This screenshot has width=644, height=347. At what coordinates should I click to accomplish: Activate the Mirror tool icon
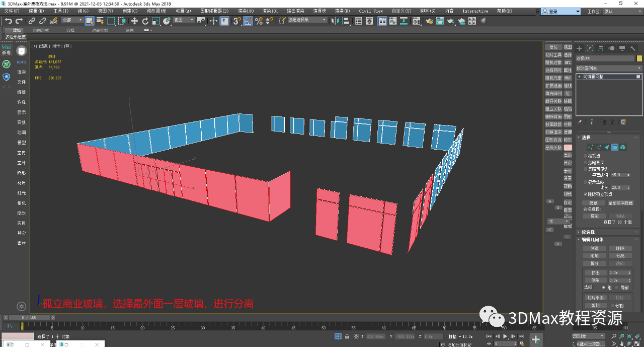coord(334,21)
